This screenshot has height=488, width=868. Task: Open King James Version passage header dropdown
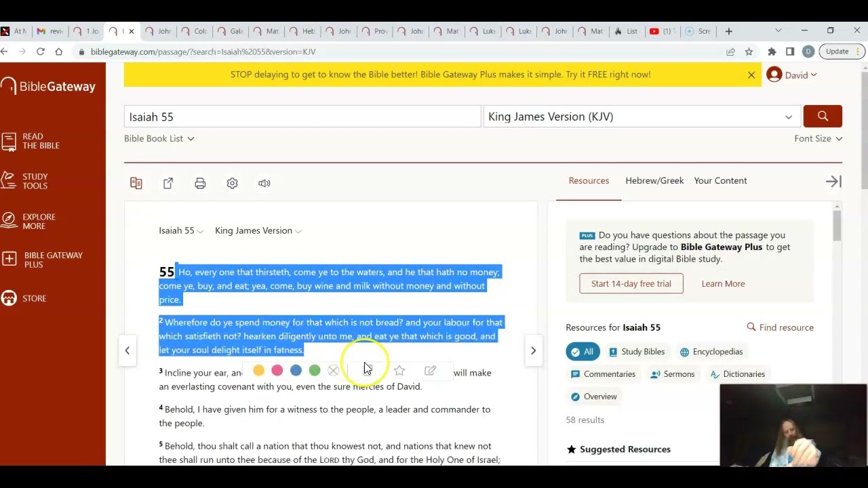tap(258, 230)
